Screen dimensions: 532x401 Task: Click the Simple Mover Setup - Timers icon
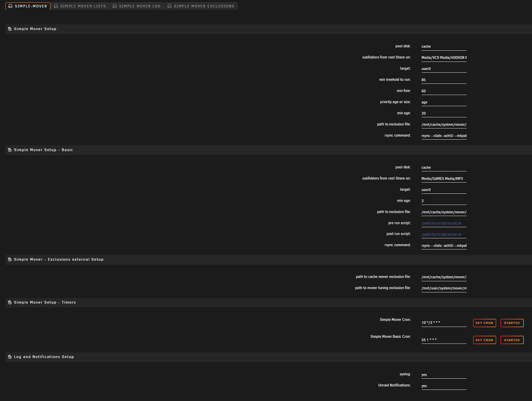pos(10,302)
